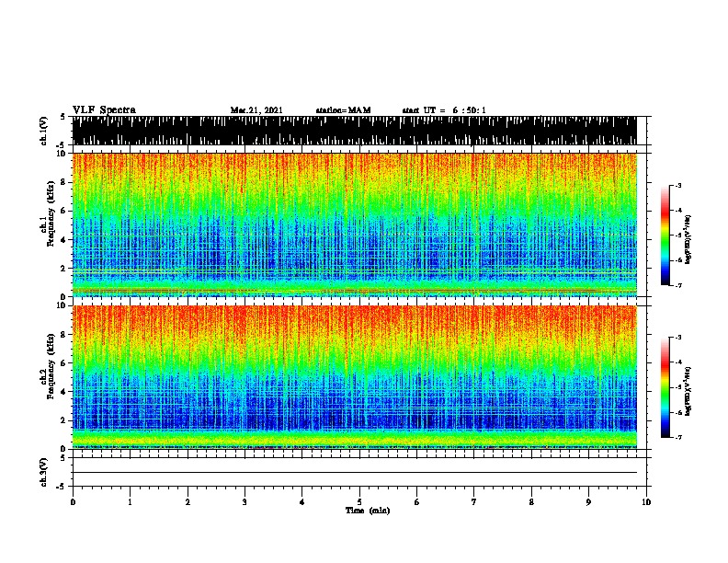The image size is (728, 563).
Task: Click the ch.1 spectrogram "8" kHz tick
Action: pos(63,182)
